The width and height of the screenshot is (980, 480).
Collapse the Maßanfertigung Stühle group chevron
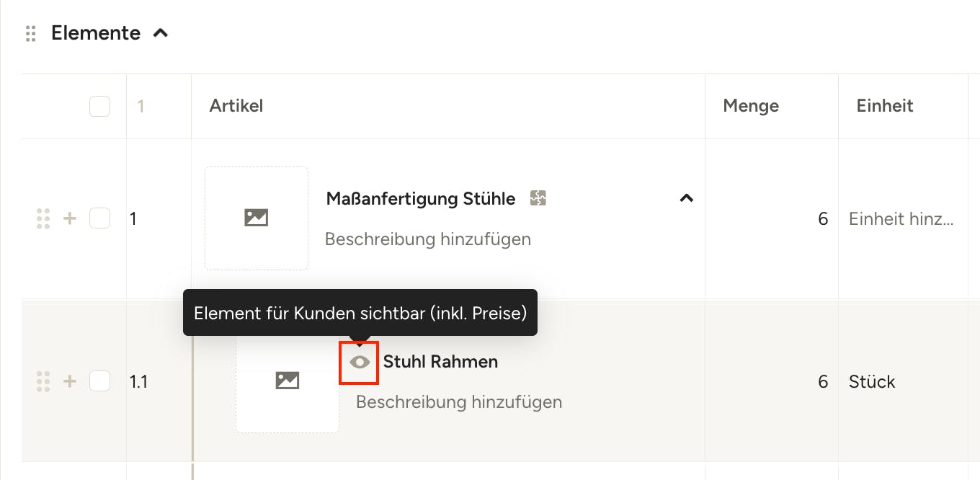click(x=687, y=198)
